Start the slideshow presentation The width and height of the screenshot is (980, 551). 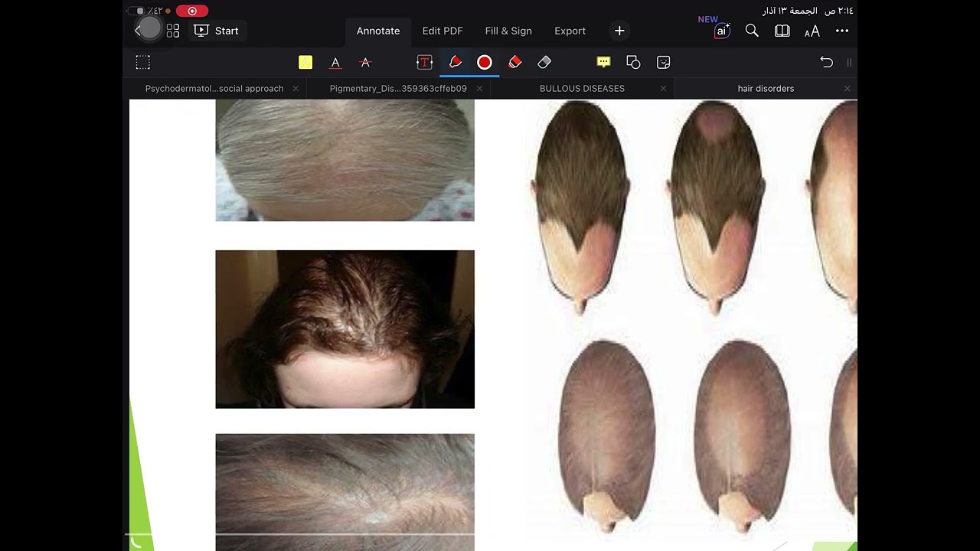(x=217, y=31)
